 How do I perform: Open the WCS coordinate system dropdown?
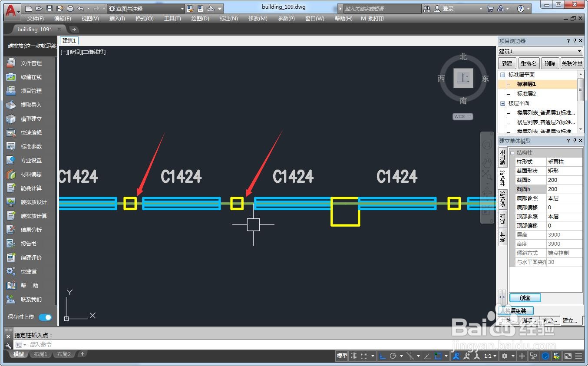463,116
